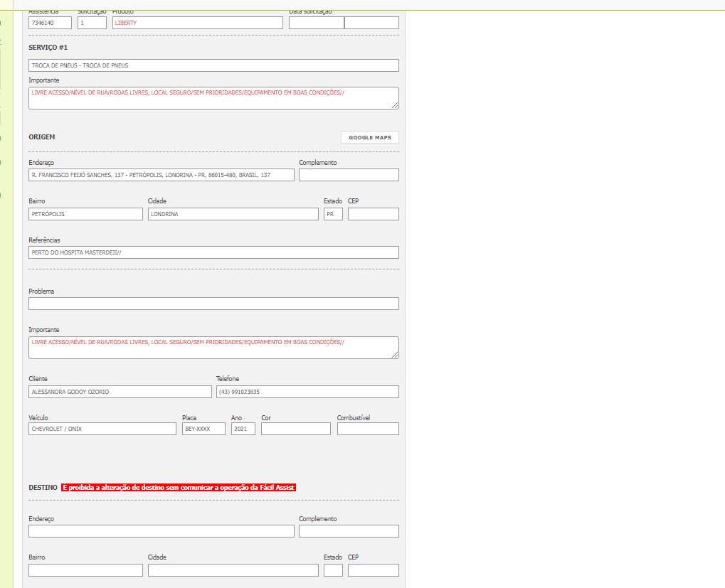Screen dimensions: 725x588
Task: Click the second Data solicitação field
Action: 371,23
